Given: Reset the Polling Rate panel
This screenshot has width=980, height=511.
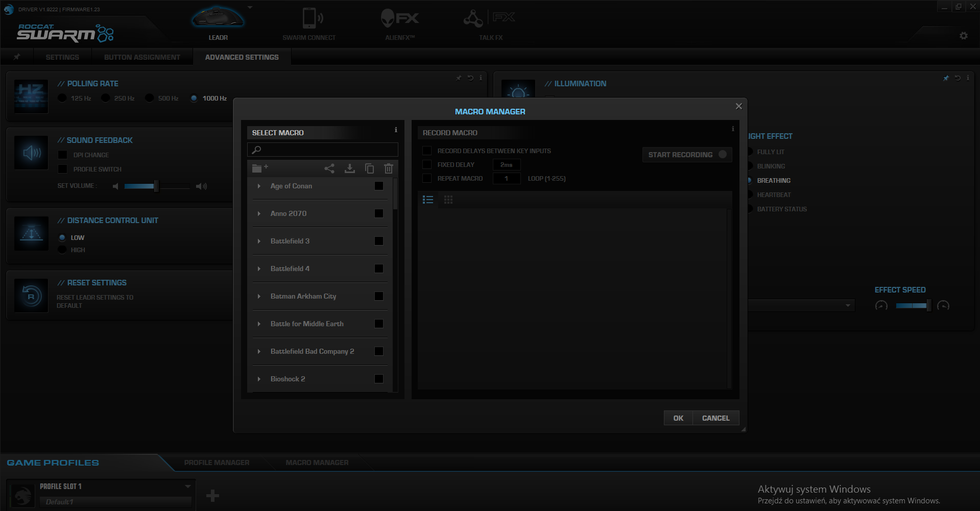Looking at the screenshot, I should click(470, 78).
